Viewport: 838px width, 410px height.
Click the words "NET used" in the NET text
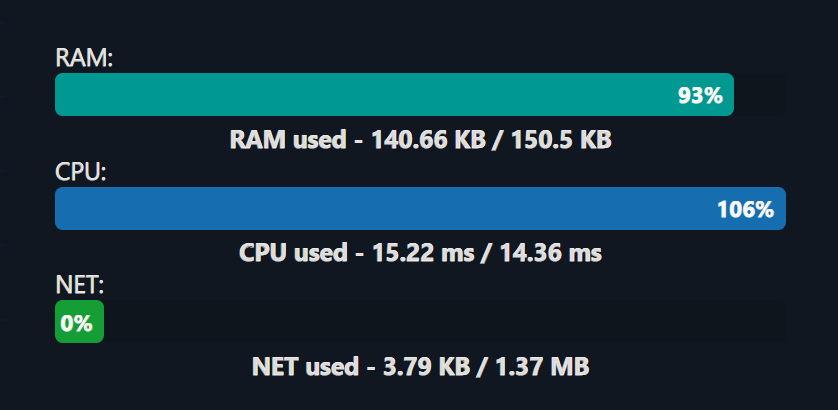click(305, 367)
